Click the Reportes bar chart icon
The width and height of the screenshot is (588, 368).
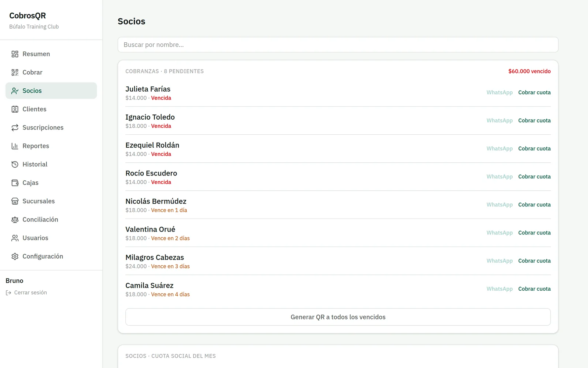tap(15, 146)
